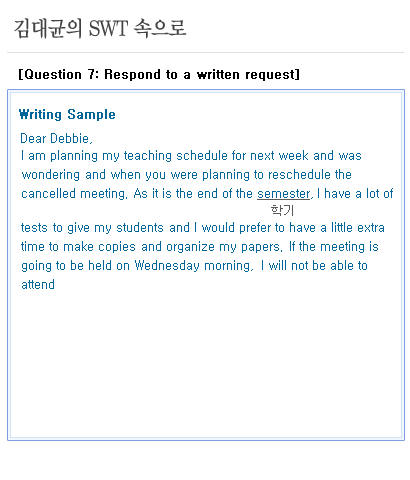
Task: Click the Korean annotation '학기'
Action: (282, 210)
